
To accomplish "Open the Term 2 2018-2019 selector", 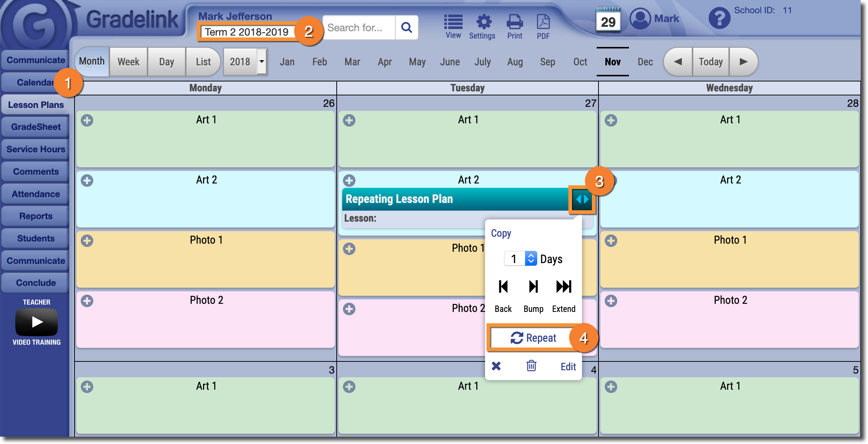I will (x=247, y=32).
